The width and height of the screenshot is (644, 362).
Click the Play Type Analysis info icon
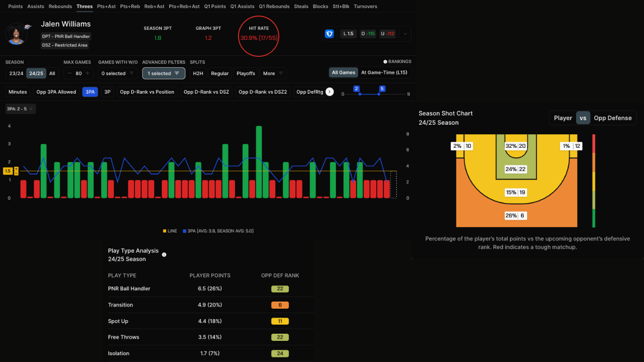point(164,254)
